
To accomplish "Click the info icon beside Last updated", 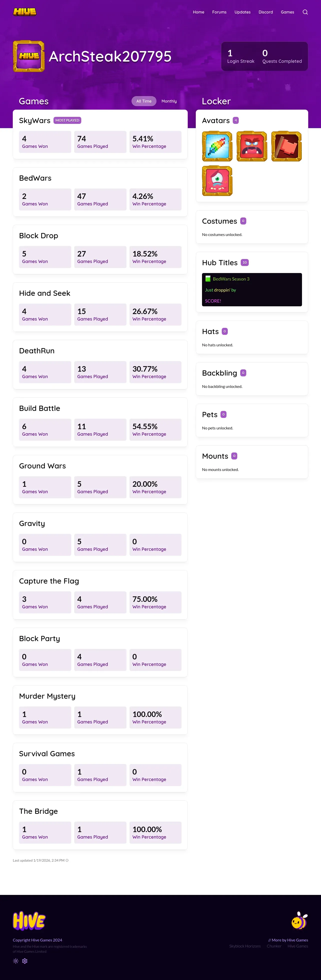I will (67, 860).
